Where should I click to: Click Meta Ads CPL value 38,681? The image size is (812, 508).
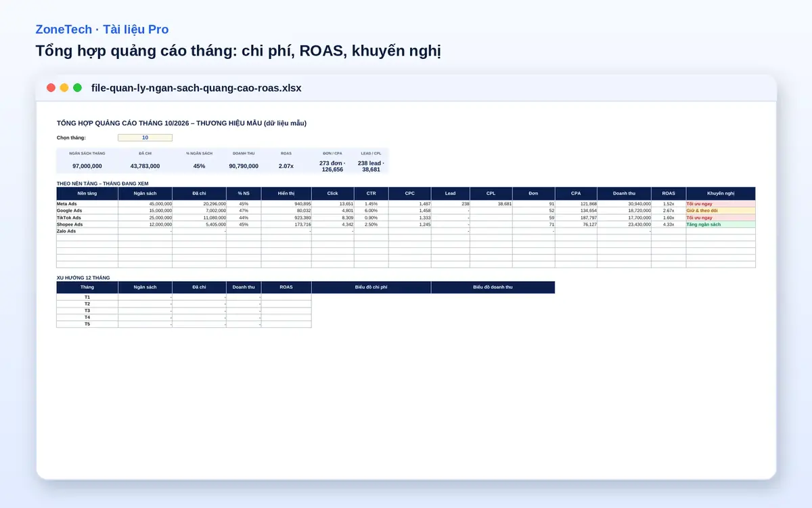pyautogui.click(x=491, y=204)
